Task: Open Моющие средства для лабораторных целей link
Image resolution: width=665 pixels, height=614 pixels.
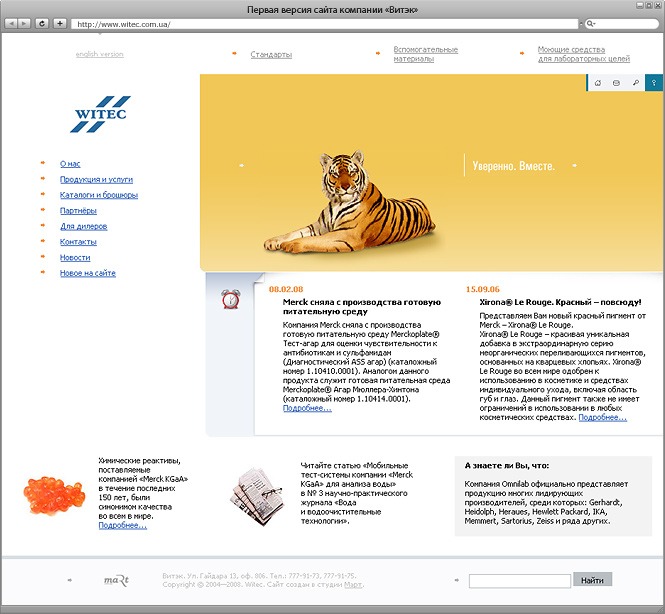Action: click(584, 54)
